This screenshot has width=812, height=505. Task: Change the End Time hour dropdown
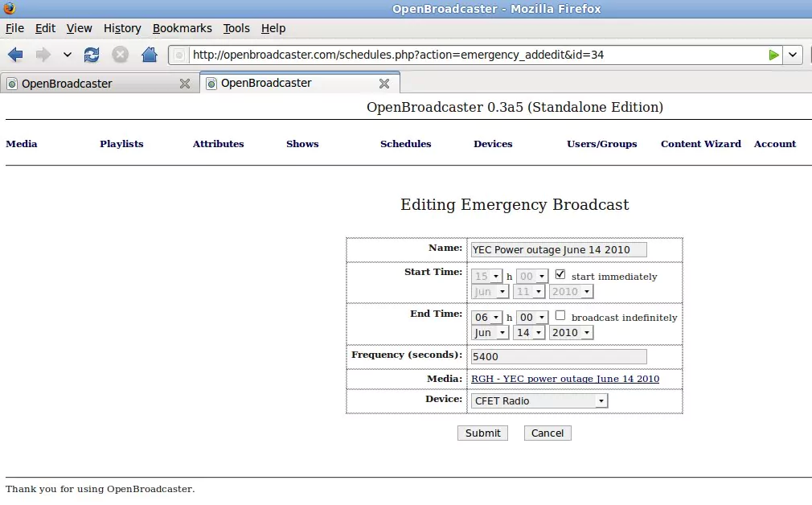coord(486,317)
